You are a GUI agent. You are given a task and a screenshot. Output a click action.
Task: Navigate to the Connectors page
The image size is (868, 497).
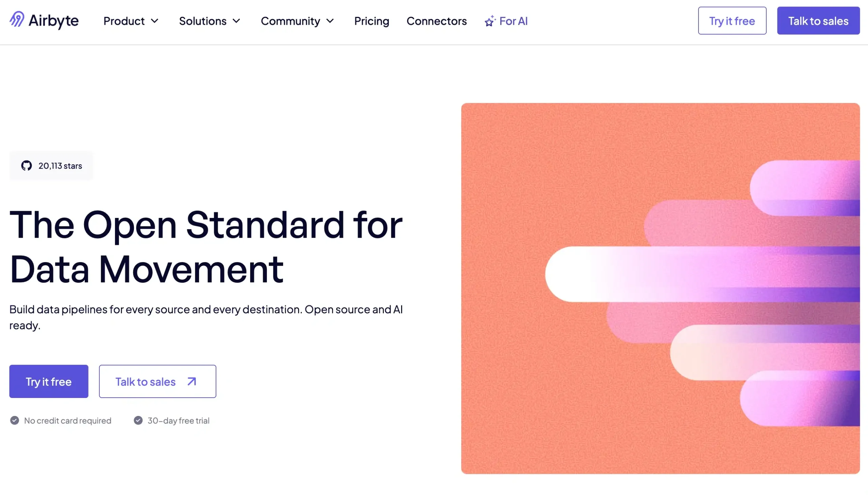coord(437,21)
